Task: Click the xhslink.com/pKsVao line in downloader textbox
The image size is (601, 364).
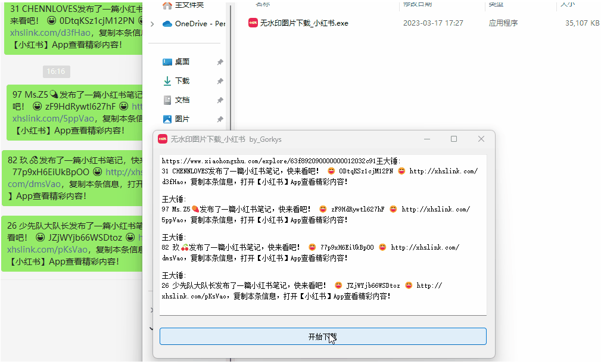Action: pyautogui.click(x=276, y=296)
